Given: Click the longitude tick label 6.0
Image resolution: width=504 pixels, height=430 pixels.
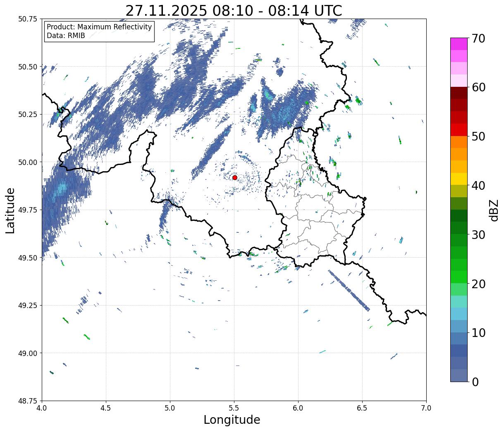Looking at the screenshot, I should (x=298, y=408).
